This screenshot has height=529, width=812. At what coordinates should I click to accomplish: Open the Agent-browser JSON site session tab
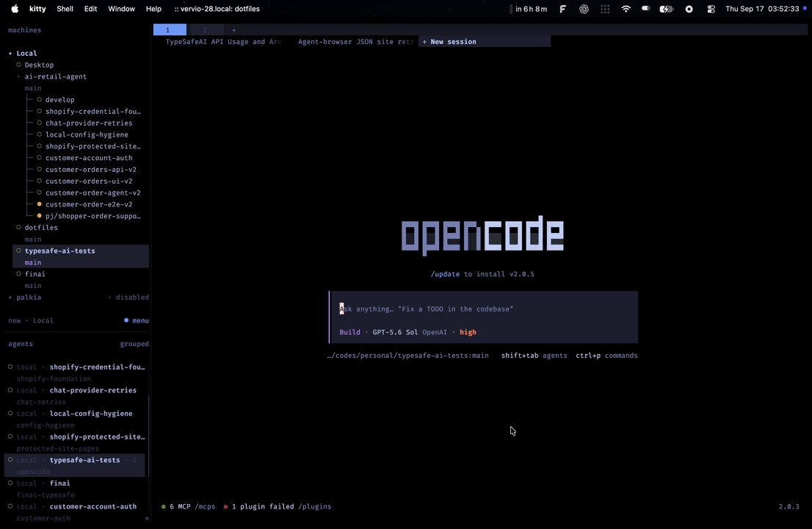(x=356, y=41)
